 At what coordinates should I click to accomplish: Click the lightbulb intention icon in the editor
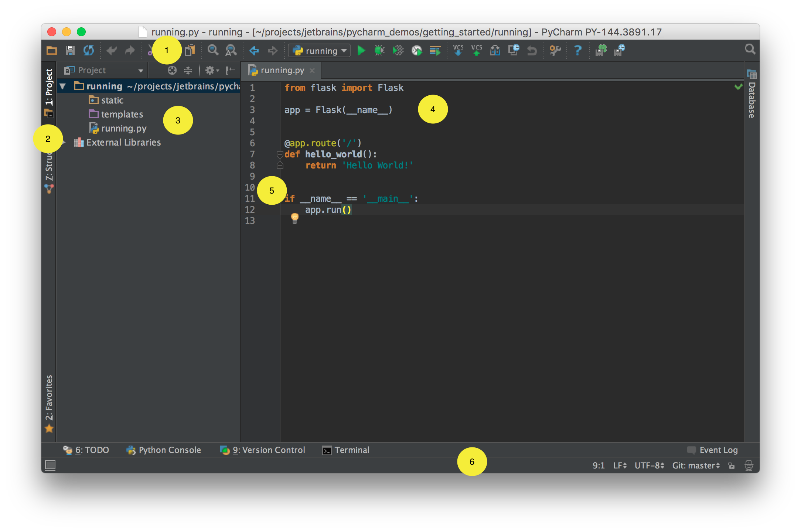click(294, 218)
